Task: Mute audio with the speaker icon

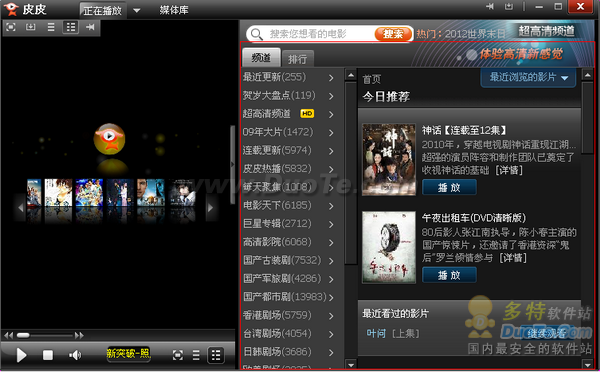Action: pos(75,355)
